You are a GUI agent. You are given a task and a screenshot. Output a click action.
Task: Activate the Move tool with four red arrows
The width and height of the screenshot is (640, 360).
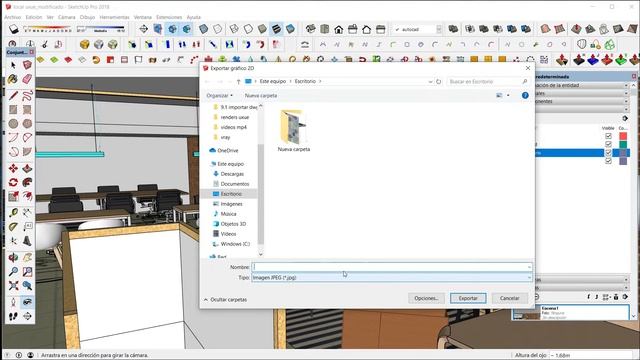[x=13, y=168]
